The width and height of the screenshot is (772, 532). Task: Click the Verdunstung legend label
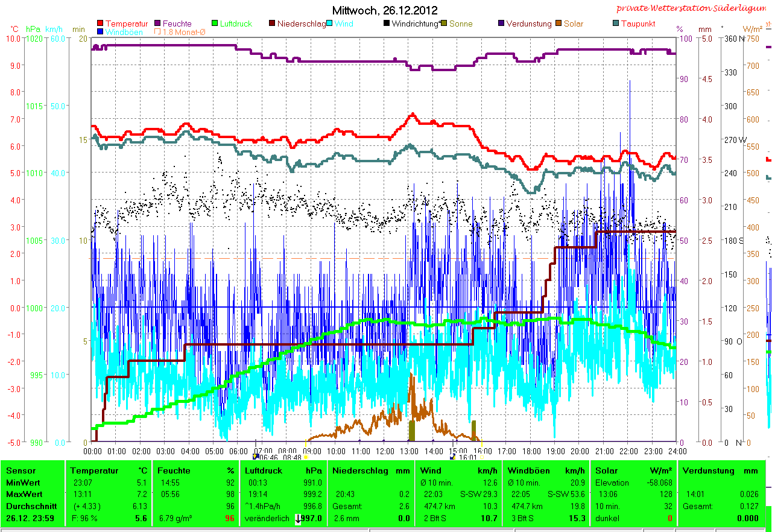point(528,24)
